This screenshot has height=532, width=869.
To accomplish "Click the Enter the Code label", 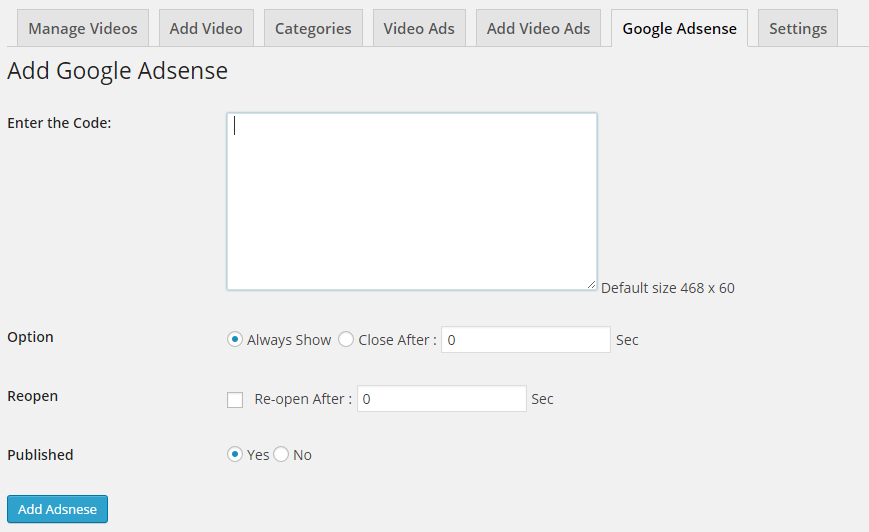I will (59, 123).
